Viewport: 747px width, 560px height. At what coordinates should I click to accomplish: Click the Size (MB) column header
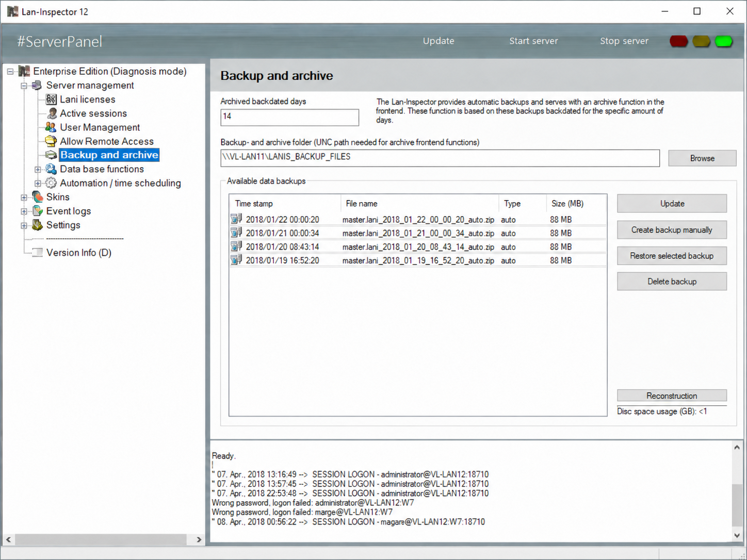[x=576, y=204]
